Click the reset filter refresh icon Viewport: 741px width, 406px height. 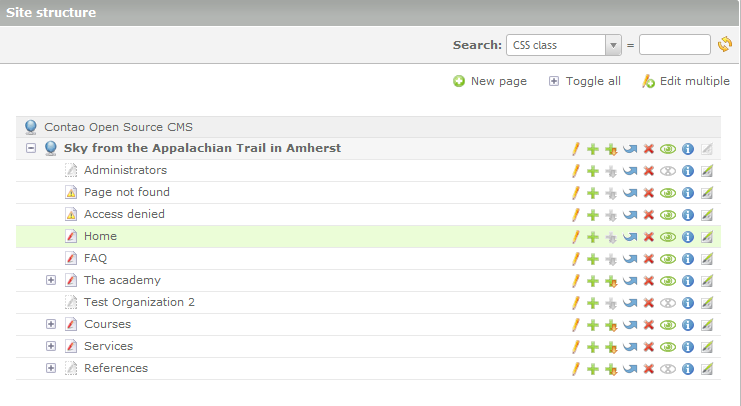725,45
